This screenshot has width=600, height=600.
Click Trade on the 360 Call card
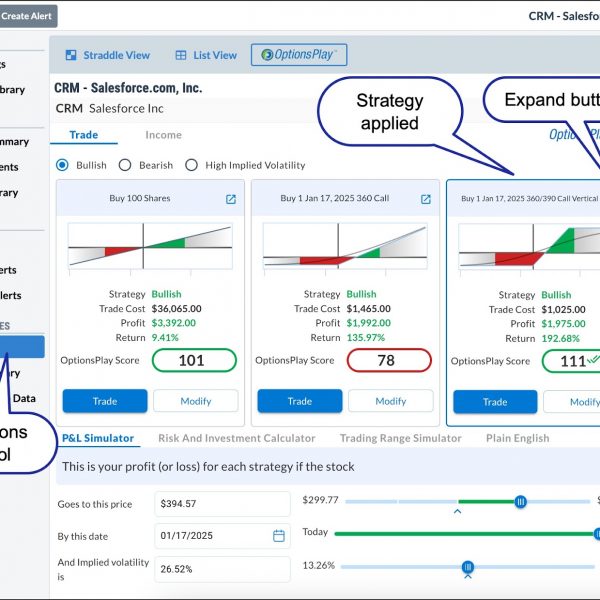click(x=300, y=401)
